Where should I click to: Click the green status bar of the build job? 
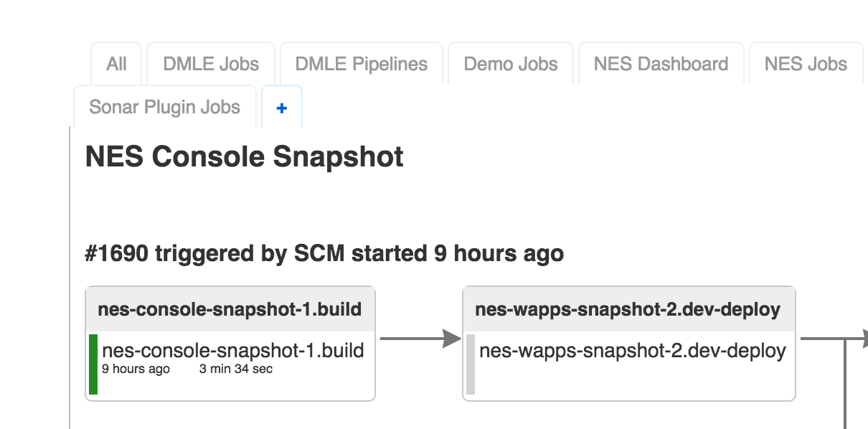(x=93, y=364)
